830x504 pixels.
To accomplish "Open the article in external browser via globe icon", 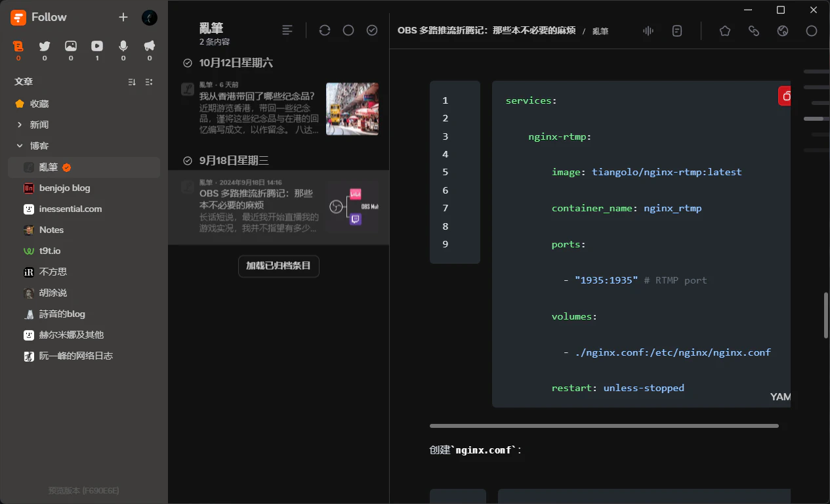I will click(x=782, y=30).
